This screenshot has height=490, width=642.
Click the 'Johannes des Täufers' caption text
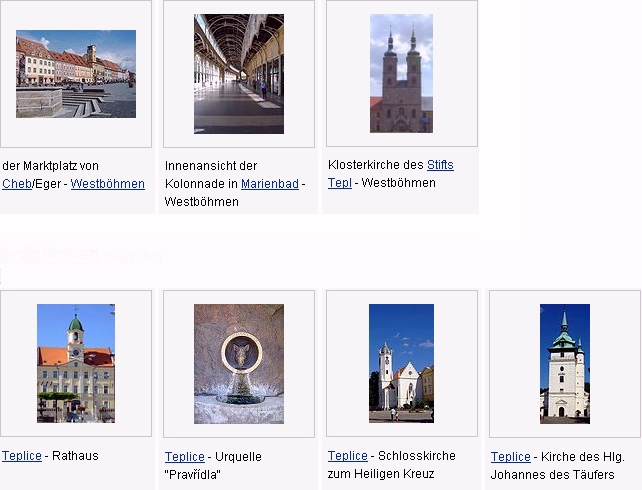(552, 475)
